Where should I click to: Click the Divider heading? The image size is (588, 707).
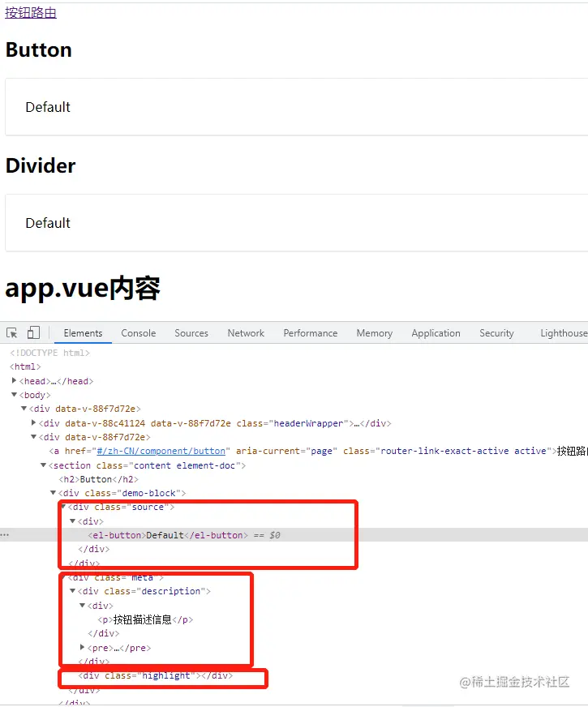tap(41, 165)
